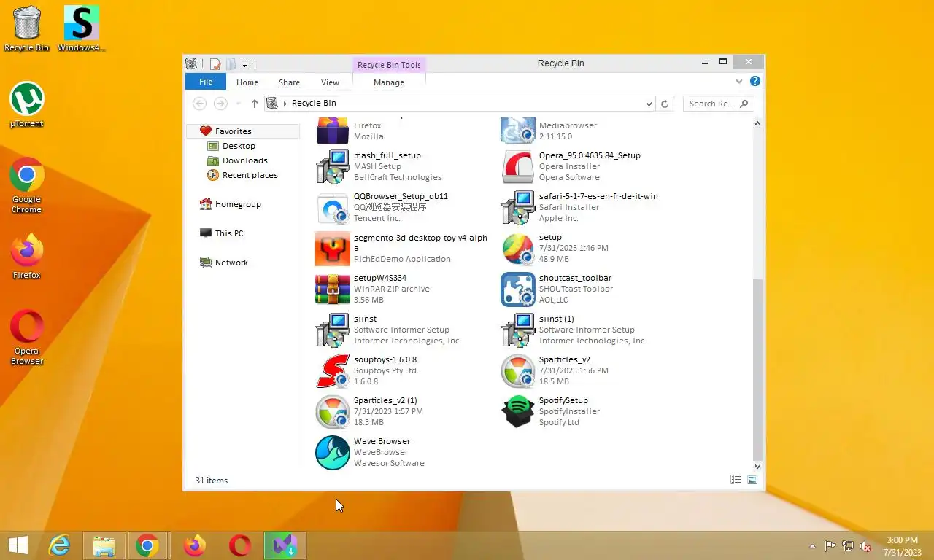
Task: Open recent locations dropdown arrow
Action: click(x=239, y=104)
